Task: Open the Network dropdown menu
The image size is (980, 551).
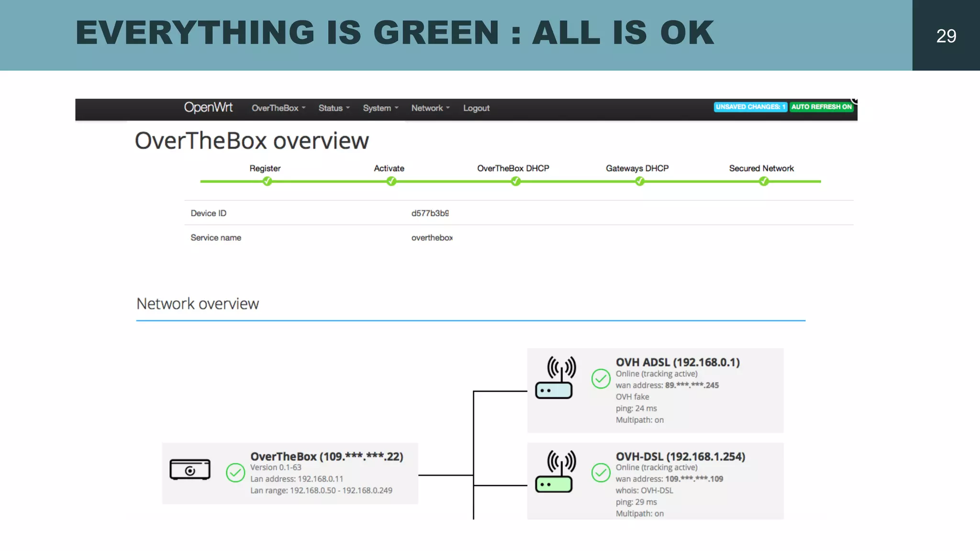Action: click(430, 108)
